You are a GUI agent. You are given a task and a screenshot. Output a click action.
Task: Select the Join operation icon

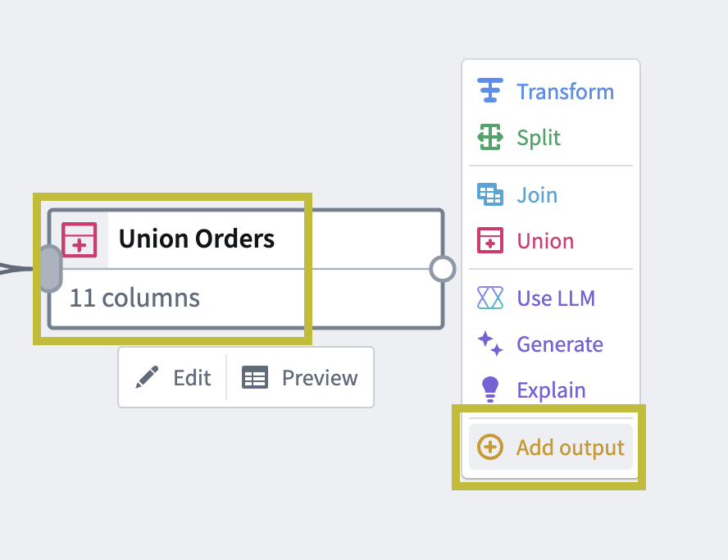(489, 194)
